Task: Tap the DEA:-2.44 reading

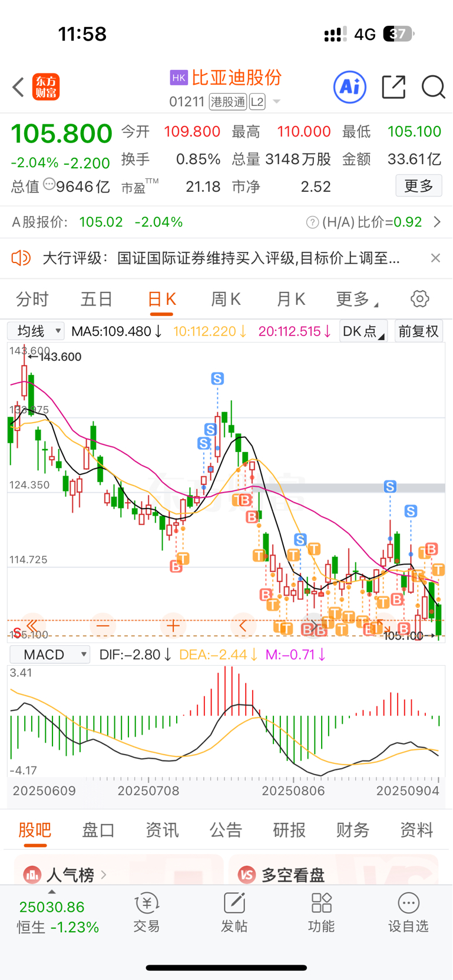Action: coord(218,655)
